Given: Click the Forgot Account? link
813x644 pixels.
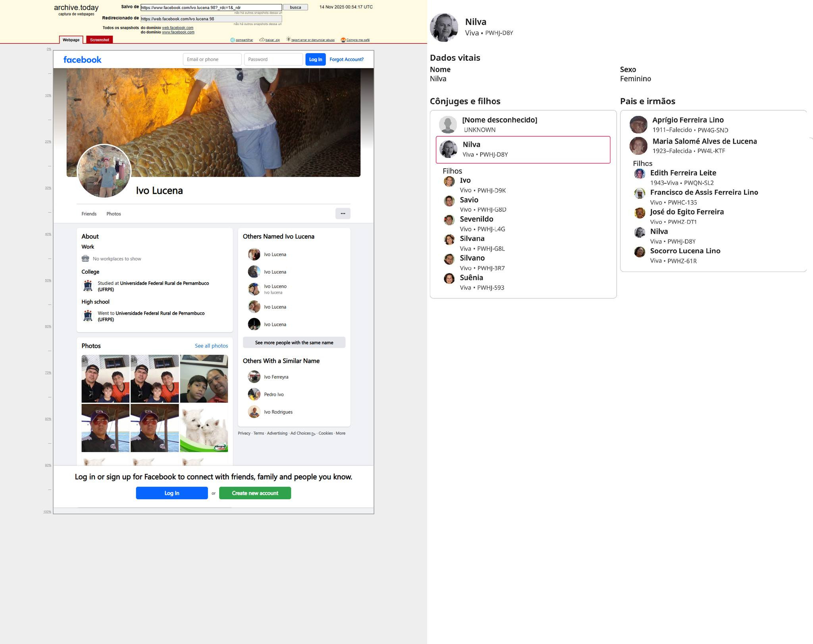Looking at the screenshot, I should coord(346,60).
